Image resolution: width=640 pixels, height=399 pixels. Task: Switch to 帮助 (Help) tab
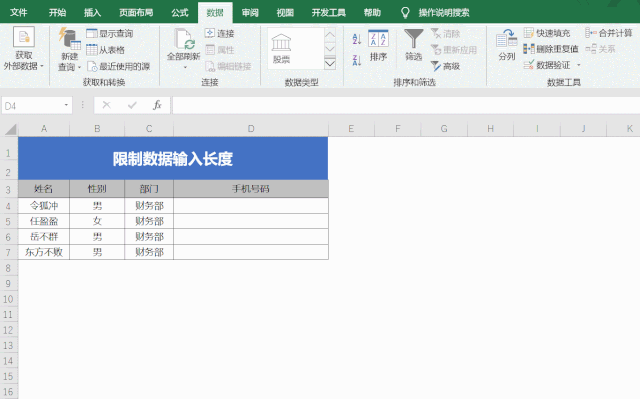(x=372, y=13)
